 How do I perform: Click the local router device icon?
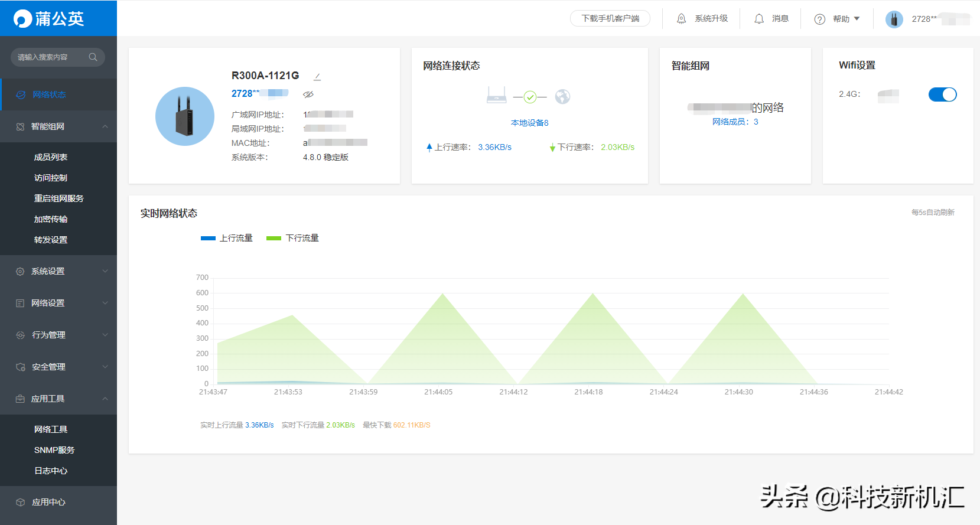tap(497, 96)
